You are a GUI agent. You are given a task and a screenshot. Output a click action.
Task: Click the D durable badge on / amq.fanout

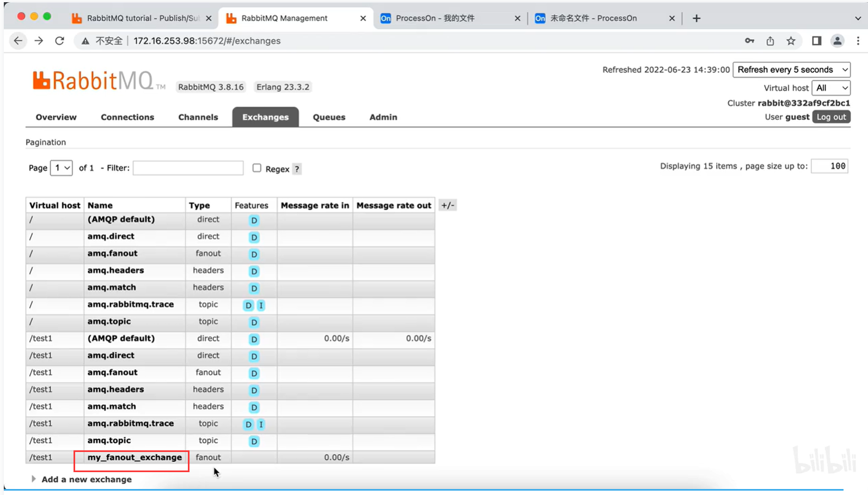click(254, 254)
